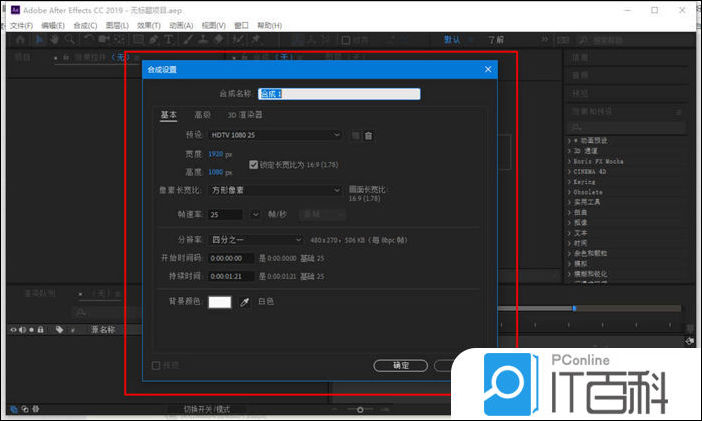Image resolution: width=702 pixels, height=421 pixels.
Task: Click the 确定 button
Action: (x=400, y=365)
